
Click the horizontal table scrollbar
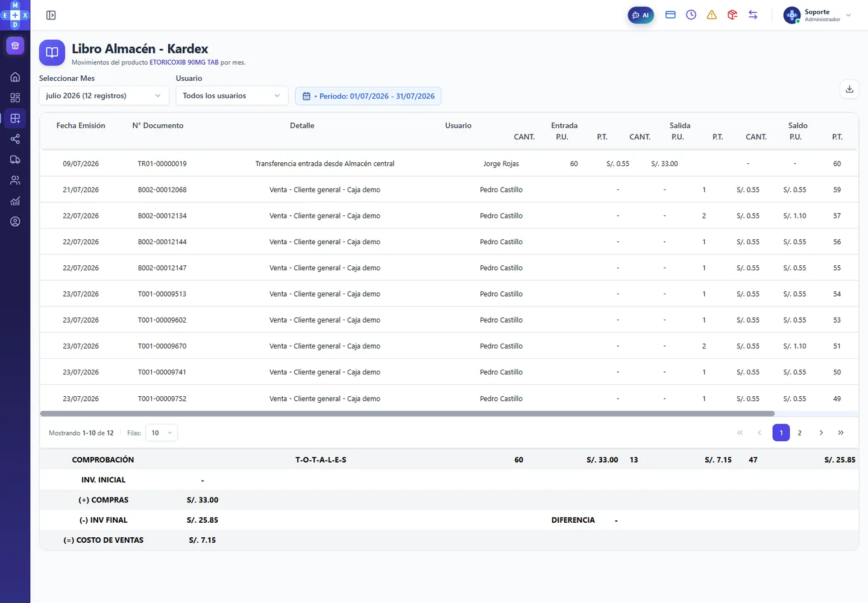[x=407, y=414]
